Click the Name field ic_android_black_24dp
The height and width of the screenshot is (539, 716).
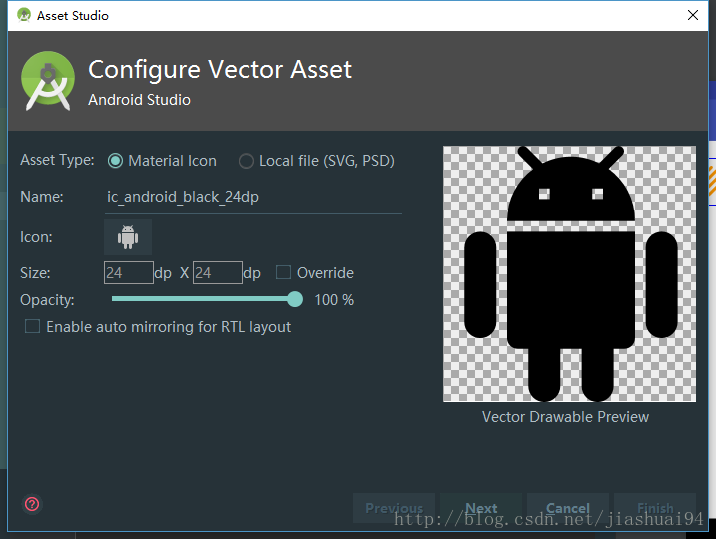(253, 198)
